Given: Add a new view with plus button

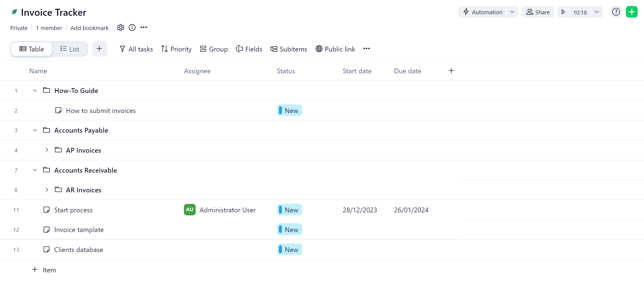Looking at the screenshot, I should coord(99,49).
